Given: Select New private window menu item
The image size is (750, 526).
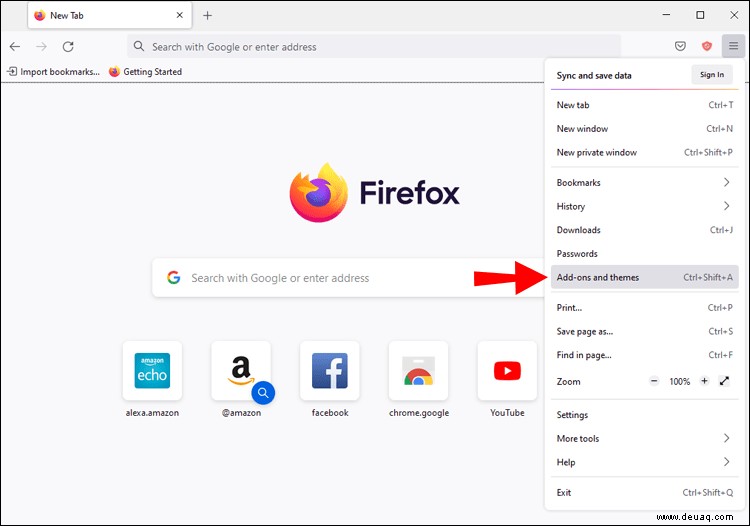Looking at the screenshot, I should (x=644, y=153).
